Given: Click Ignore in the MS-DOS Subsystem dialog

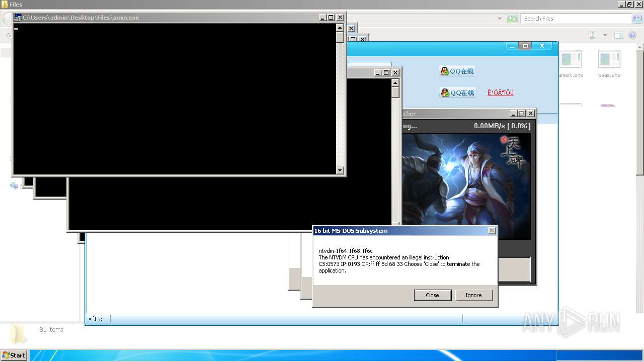Looking at the screenshot, I should click(473, 295).
